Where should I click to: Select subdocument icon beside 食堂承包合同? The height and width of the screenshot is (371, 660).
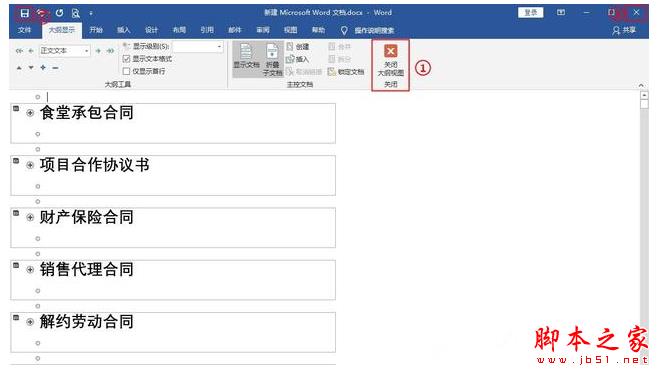pos(16,109)
